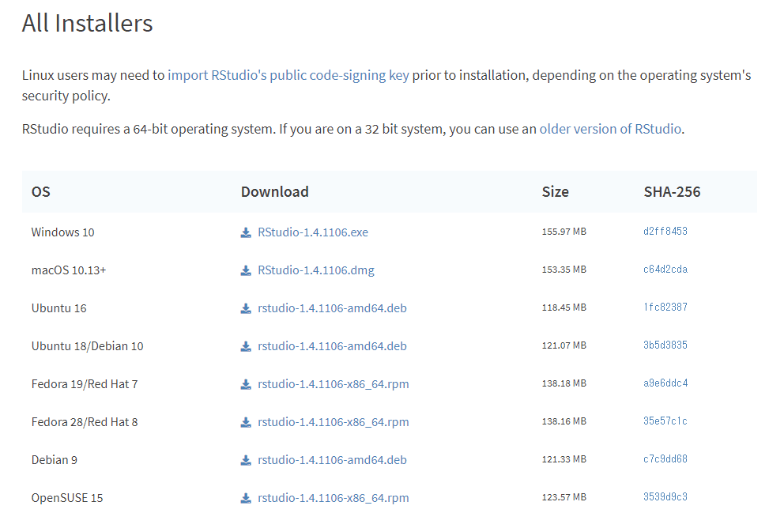Image resolution: width=769 pixels, height=532 pixels.
Task: Click download icon in Fedora 19/Red Hat 7 row
Action: (246, 384)
